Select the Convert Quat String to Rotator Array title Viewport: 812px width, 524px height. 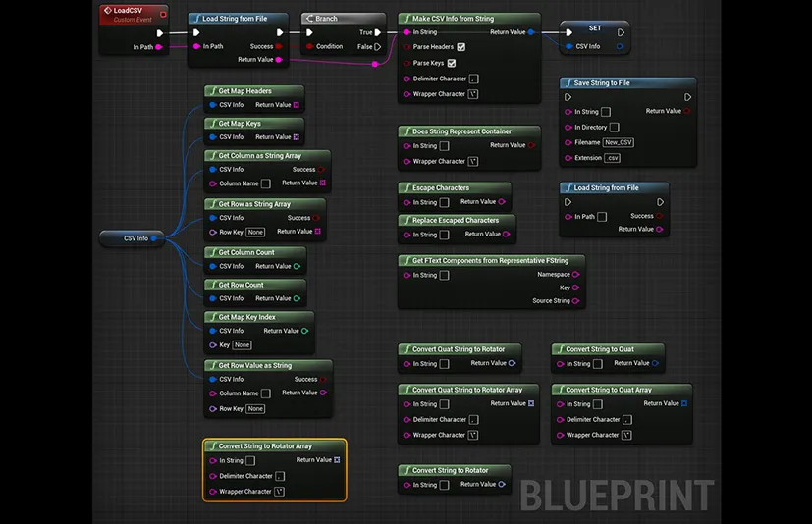coord(467,390)
